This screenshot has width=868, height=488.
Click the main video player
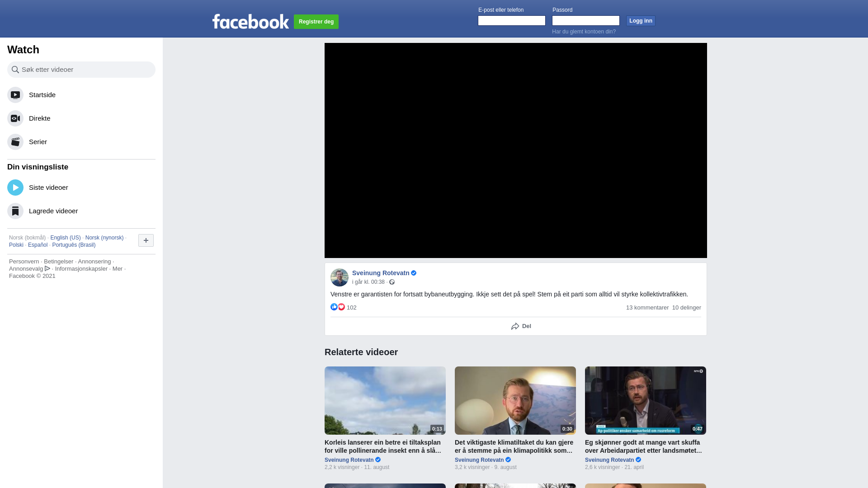[x=516, y=150]
